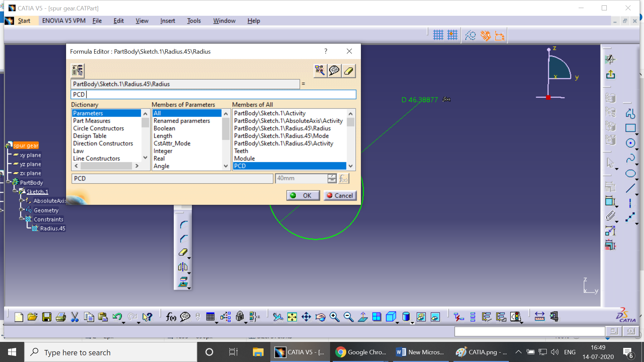The image size is (644, 362).
Task: Select the Corner tool in floating toolbar
Action: pyautogui.click(x=183, y=225)
